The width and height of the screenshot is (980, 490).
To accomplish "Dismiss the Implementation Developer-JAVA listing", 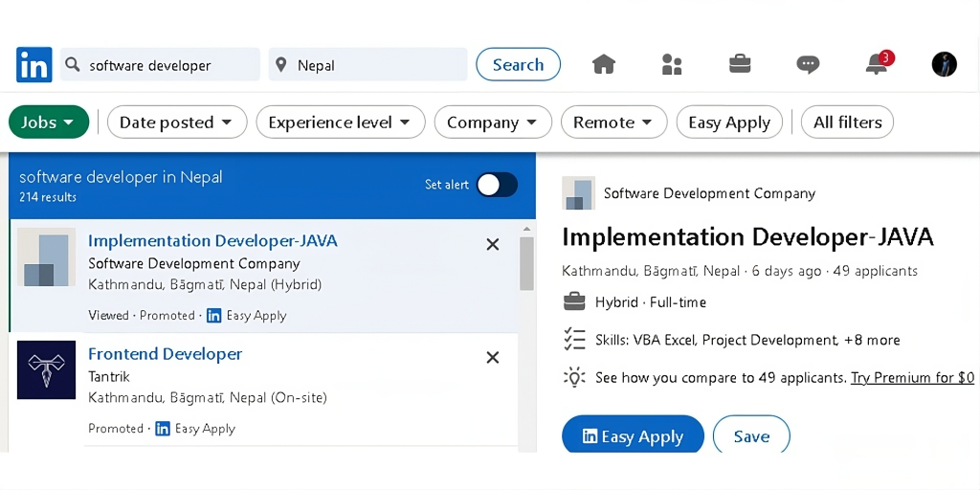I will pos(493,244).
